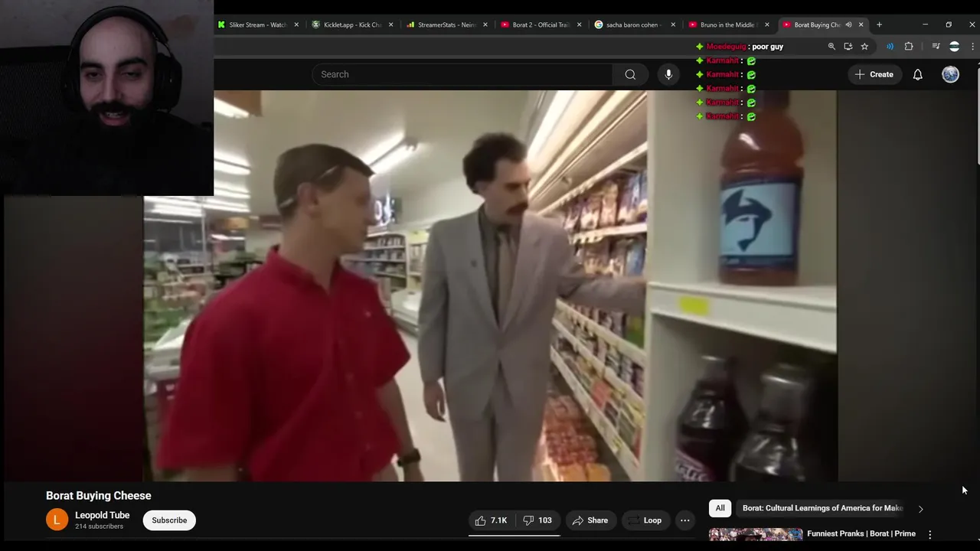This screenshot has height=551, width=980.
Task: Bookmark this page with the star icon
Action: point(864,47)
